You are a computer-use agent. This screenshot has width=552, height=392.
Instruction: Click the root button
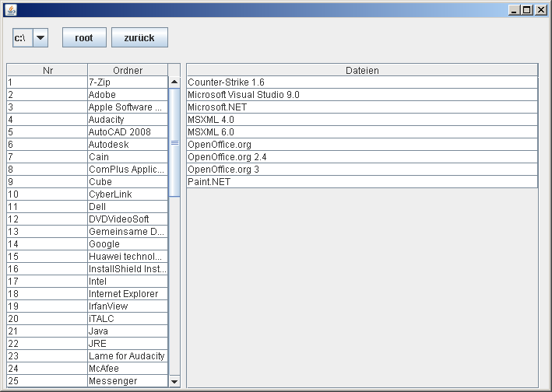point(84,37)
